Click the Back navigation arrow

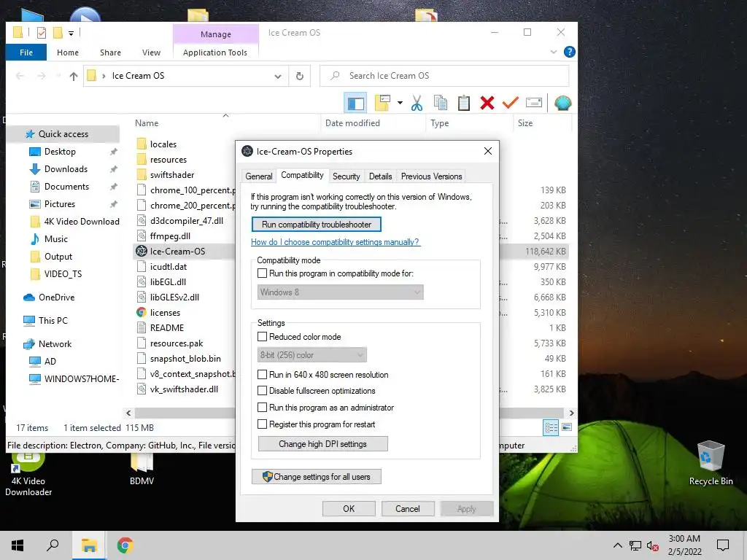(20, 76)
